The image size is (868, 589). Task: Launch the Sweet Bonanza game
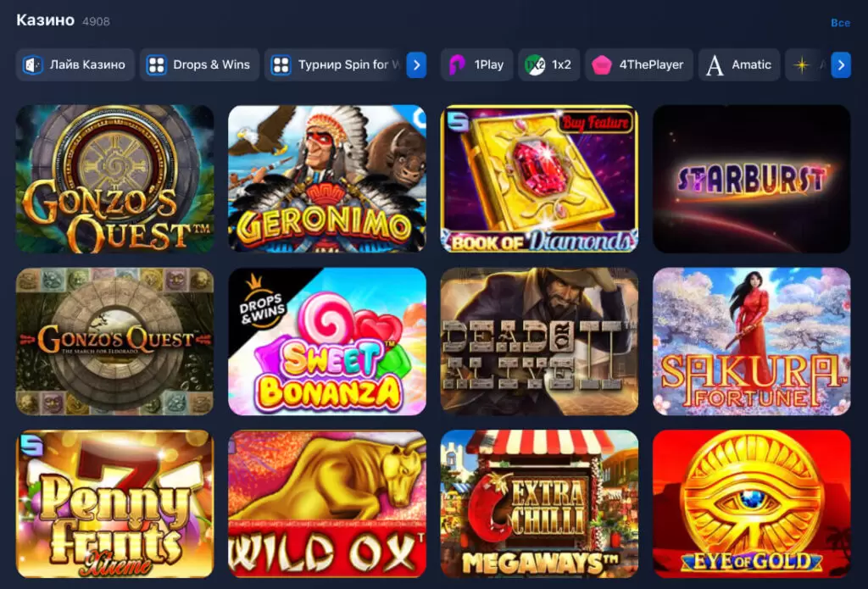[x=327, y=342]
